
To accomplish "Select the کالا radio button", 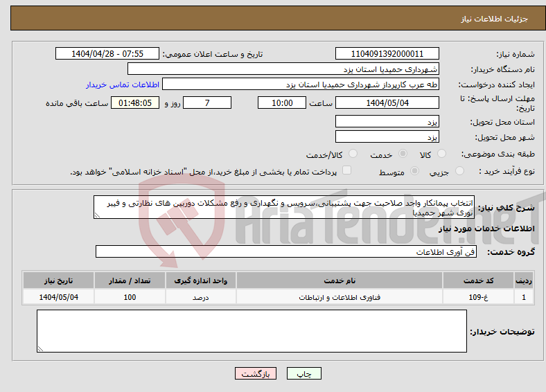I will click(441, 154).
